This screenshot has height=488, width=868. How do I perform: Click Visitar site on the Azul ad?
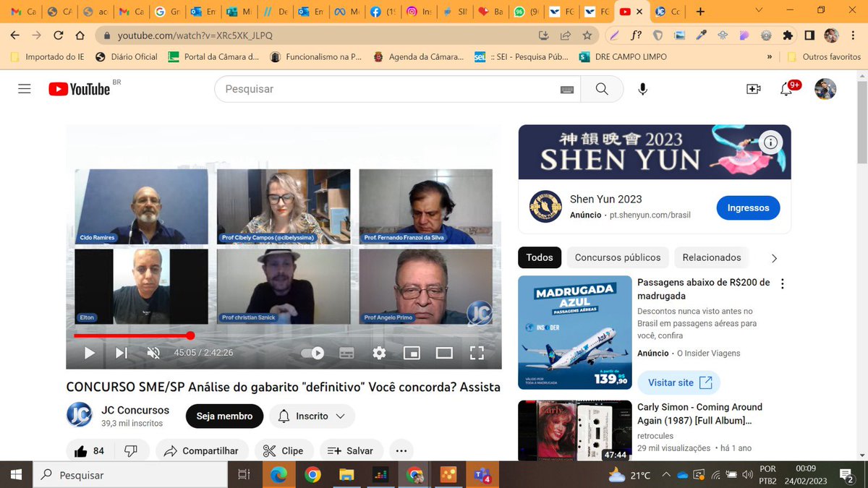tap(678, 382)
